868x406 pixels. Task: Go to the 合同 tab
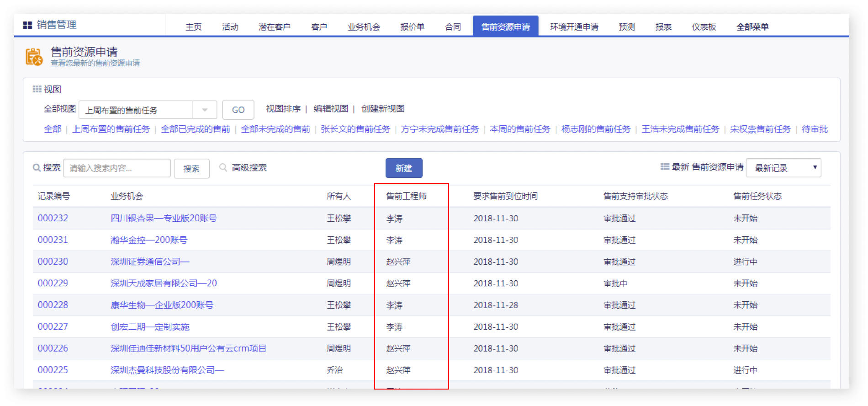point(453,27)
